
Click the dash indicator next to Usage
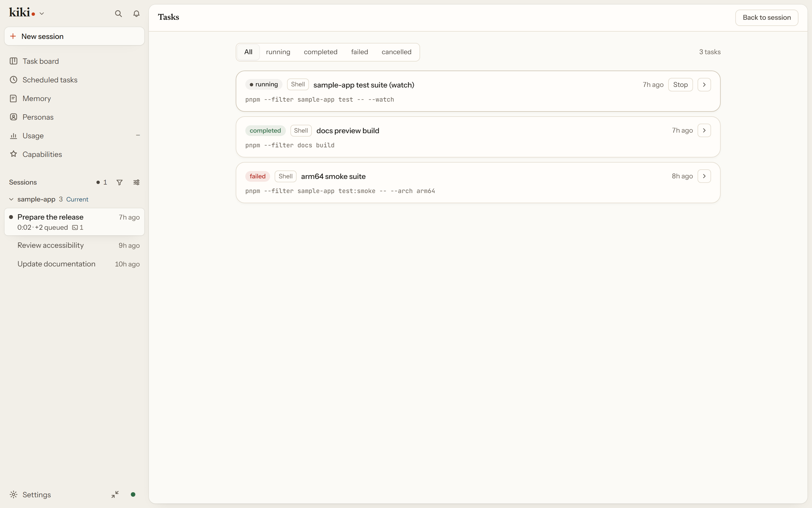pos(138,135)
